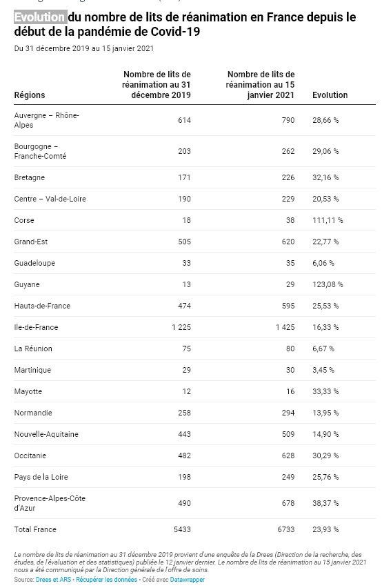Viewport: 382px width, 588px height.
Task: Sort by the Régions column header
Action: click(x=30, y=95)
